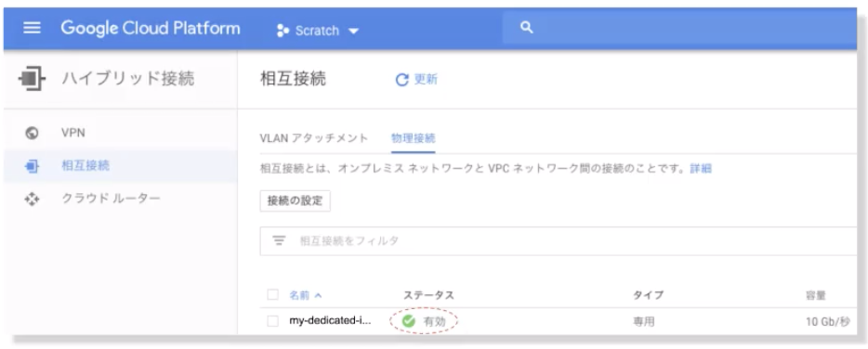Click the 相互接続 sidebar icon

[32, 166]
